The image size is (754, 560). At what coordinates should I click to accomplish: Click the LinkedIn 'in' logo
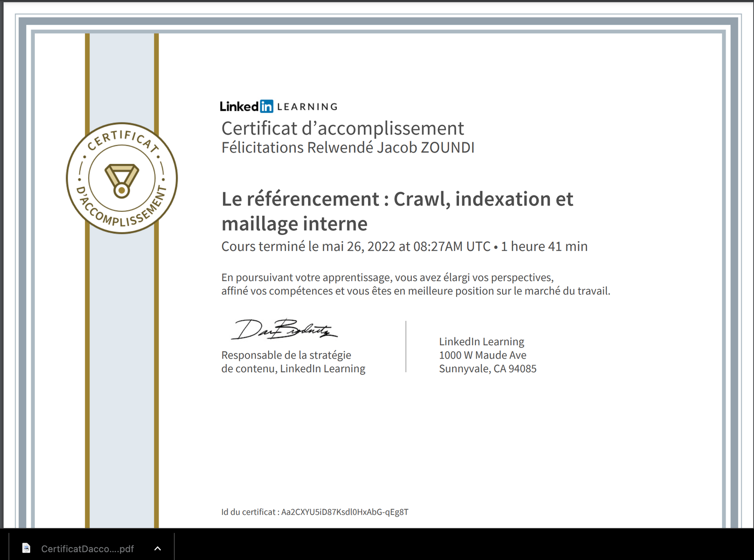point(266,106)
